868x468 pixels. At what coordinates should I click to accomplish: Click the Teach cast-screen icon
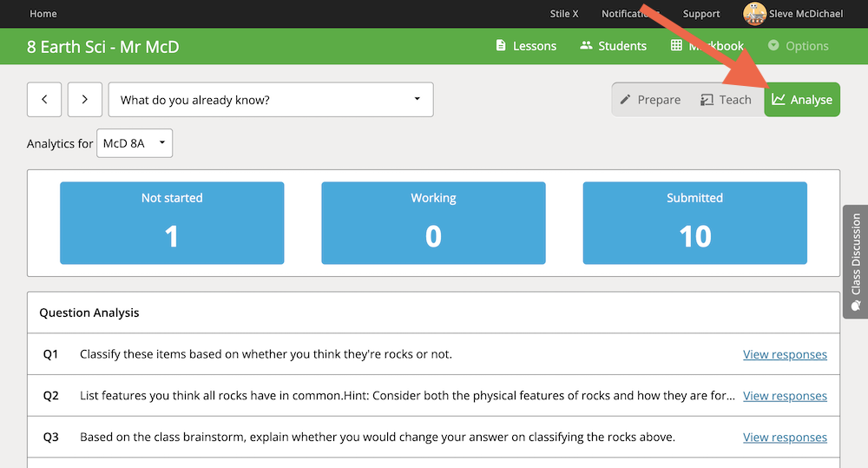pyautogui.click(x=707, y=100)
